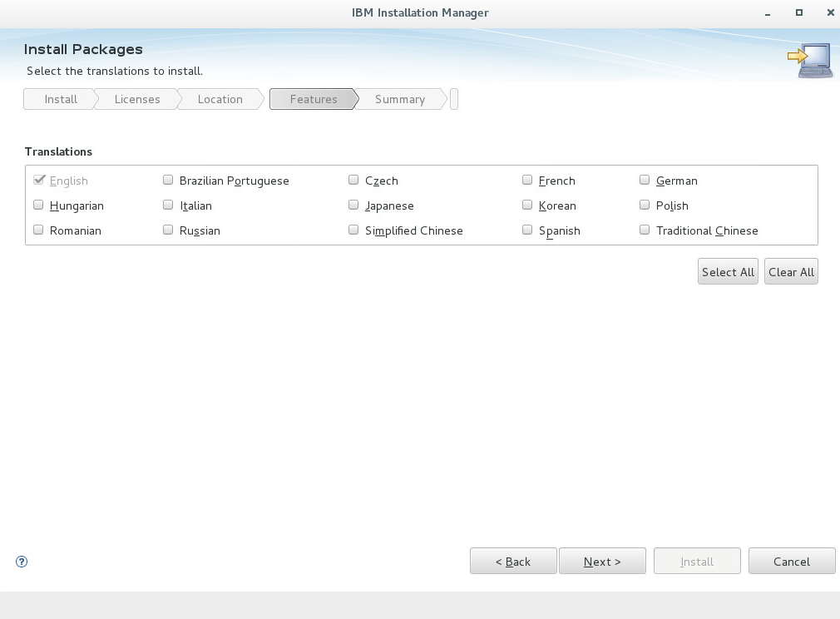Viewport: 840px width, 619px height.
Task: Select the French translation checkbox
Action: point(527,180)
